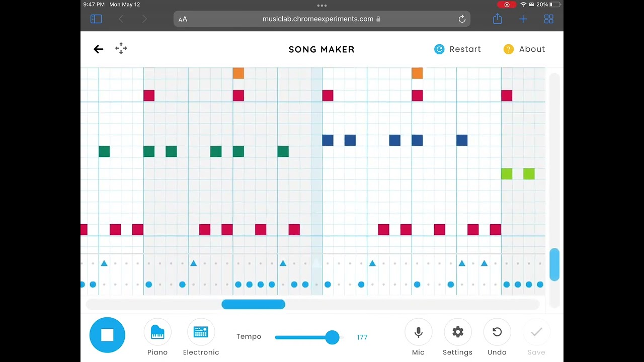Tap the Safari address bar URL
This screenshot has width=644, height=362.
point(321,19)
